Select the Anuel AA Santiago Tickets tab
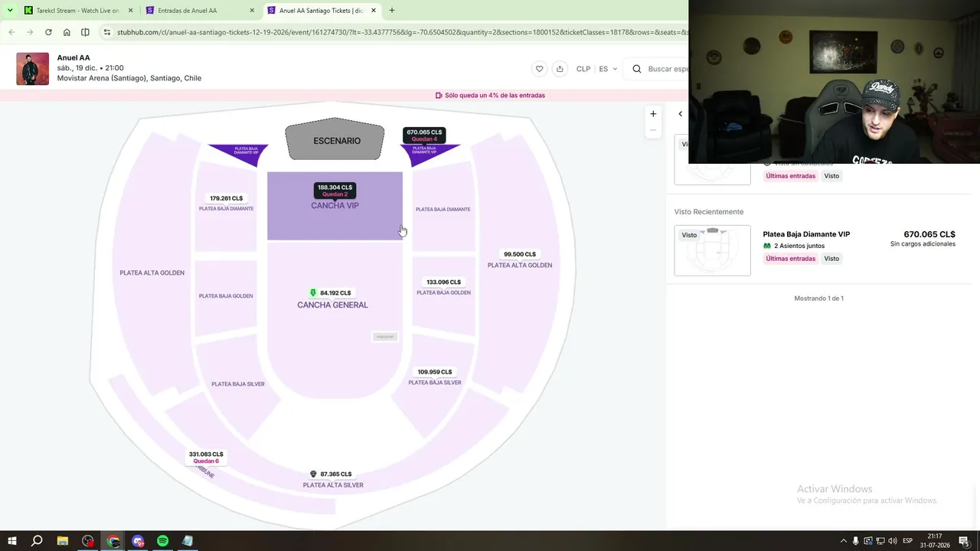 (321, 11)
